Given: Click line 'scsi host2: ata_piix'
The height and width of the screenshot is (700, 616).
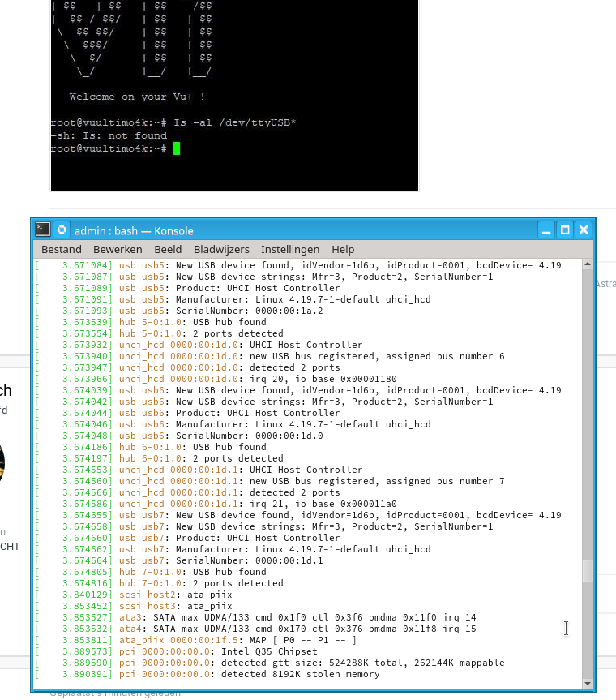Looking at the screenshot, I should coord(175,595).
